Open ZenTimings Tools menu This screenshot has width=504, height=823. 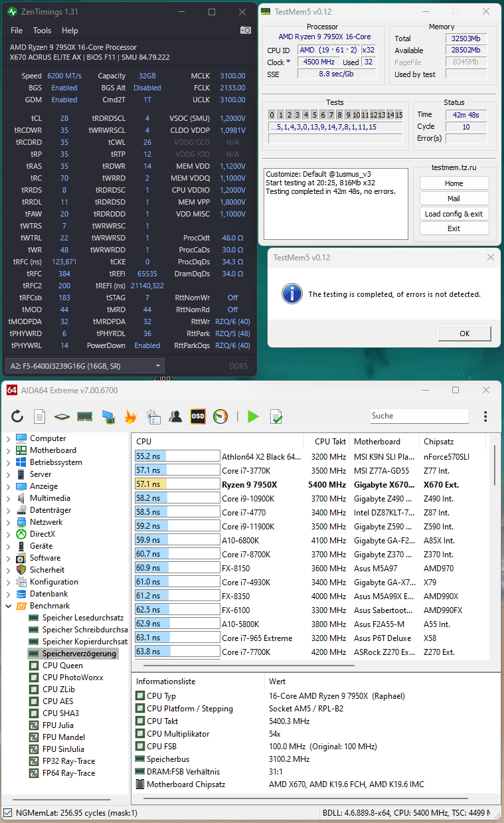click(42, 31)
